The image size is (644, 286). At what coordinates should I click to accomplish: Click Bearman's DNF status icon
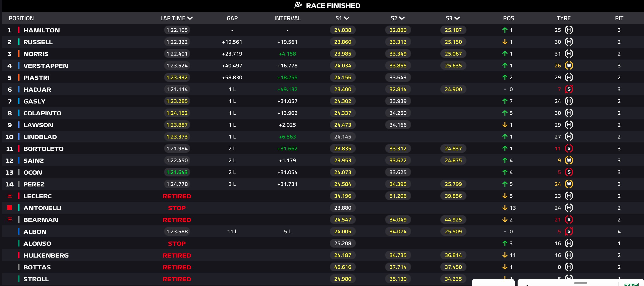pos(10,219)
